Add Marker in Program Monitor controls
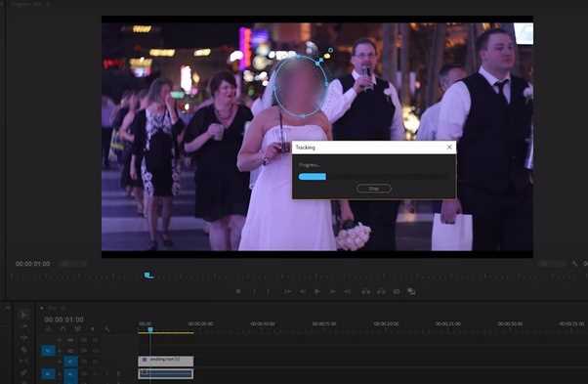 (238, 292)
